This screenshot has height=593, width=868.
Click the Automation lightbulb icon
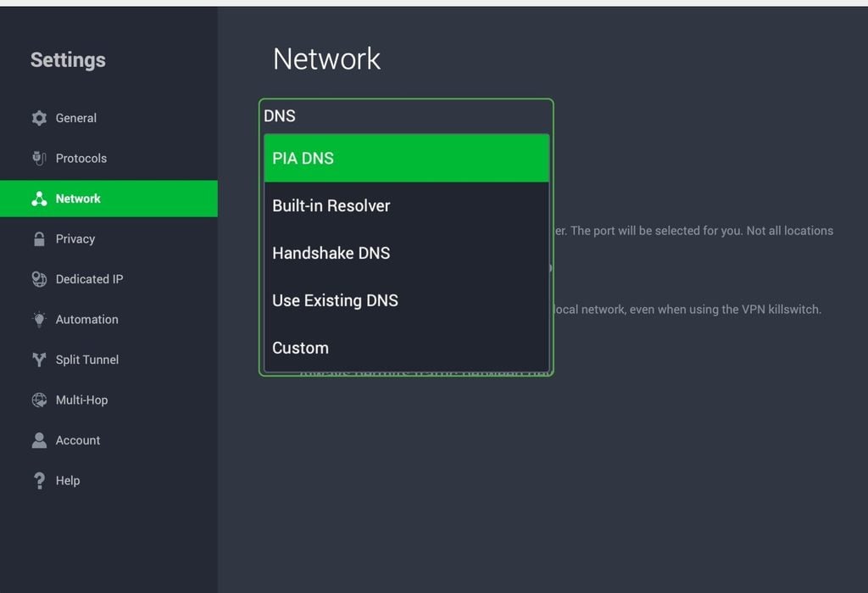click(39, 320)
